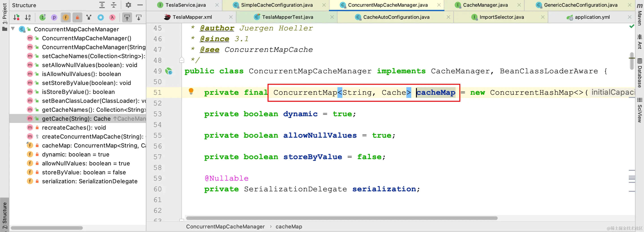
Task: Close the CacheManager.java tab
Action: point(519,5)
